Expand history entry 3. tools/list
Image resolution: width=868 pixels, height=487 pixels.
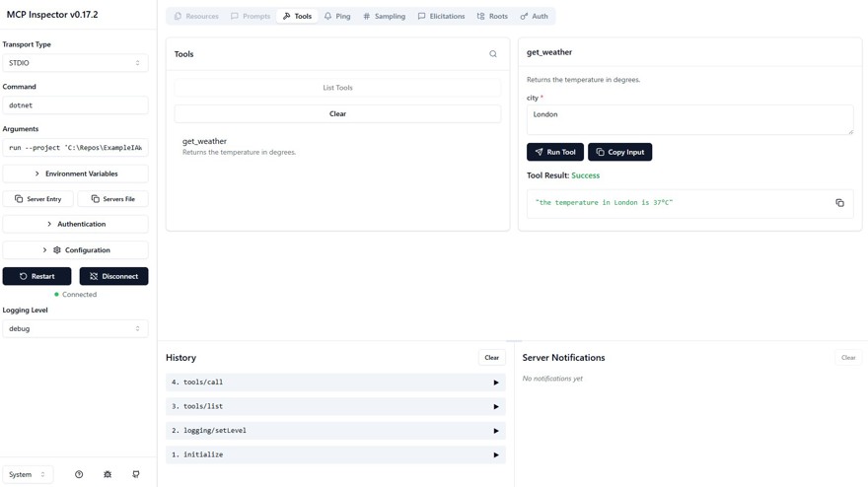point(335,406)
